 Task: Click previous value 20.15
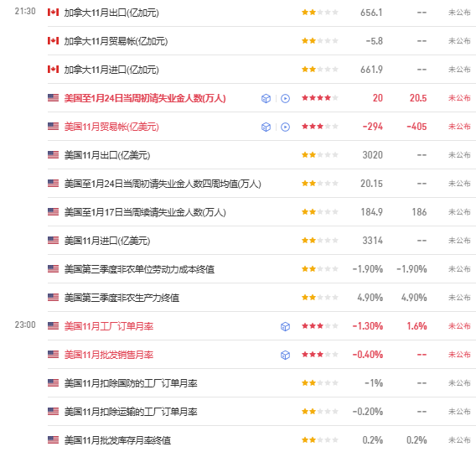point(371,184)
